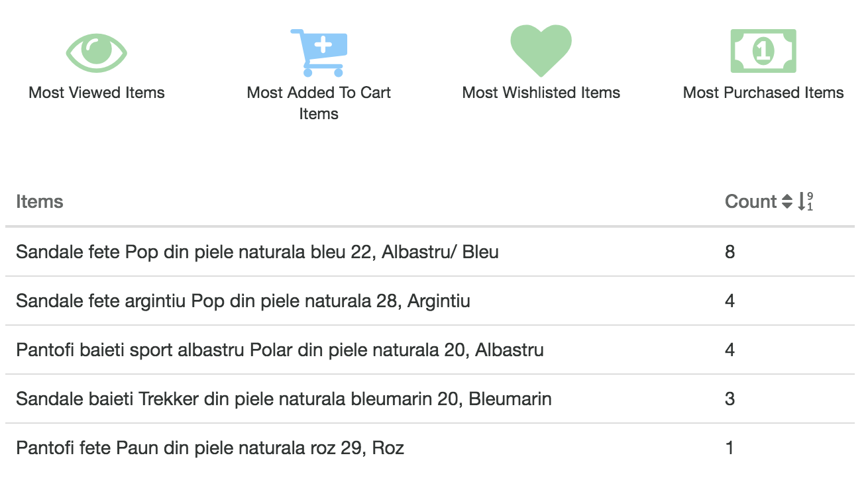The image size is (868, 478).
Task: Click count value 1 for Paun shoes
Action: point(730,448)
